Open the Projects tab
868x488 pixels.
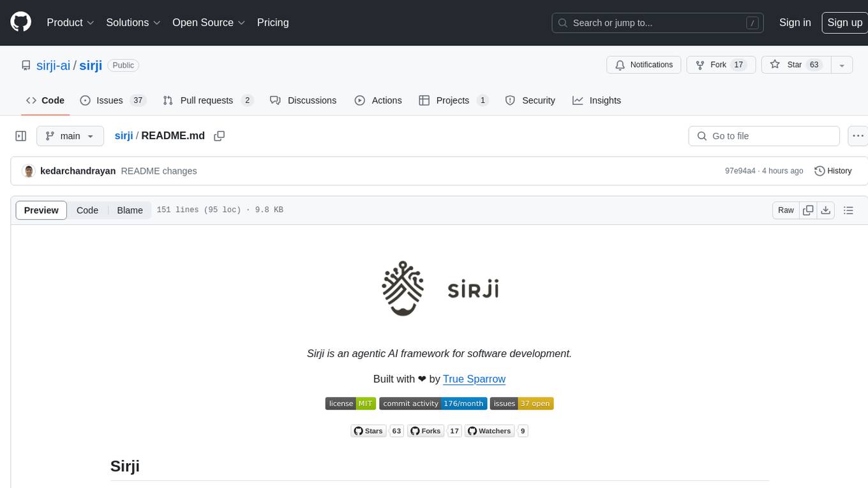pyautogui.click(x=453, y=100)
